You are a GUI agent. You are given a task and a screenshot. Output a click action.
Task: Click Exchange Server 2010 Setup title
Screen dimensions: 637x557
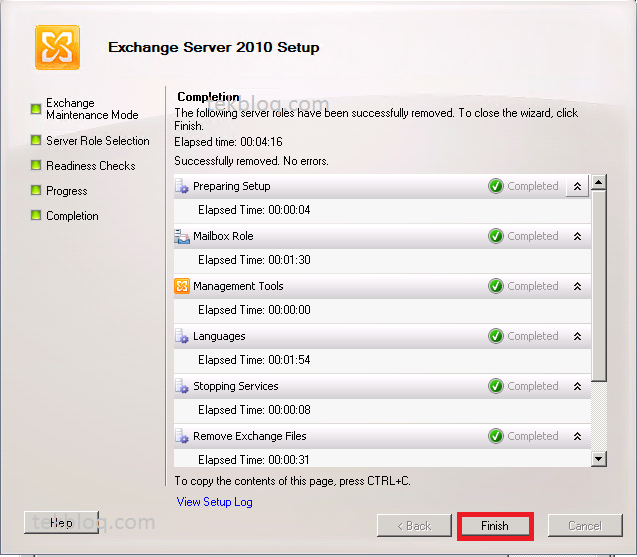click(x=214, y=47)
